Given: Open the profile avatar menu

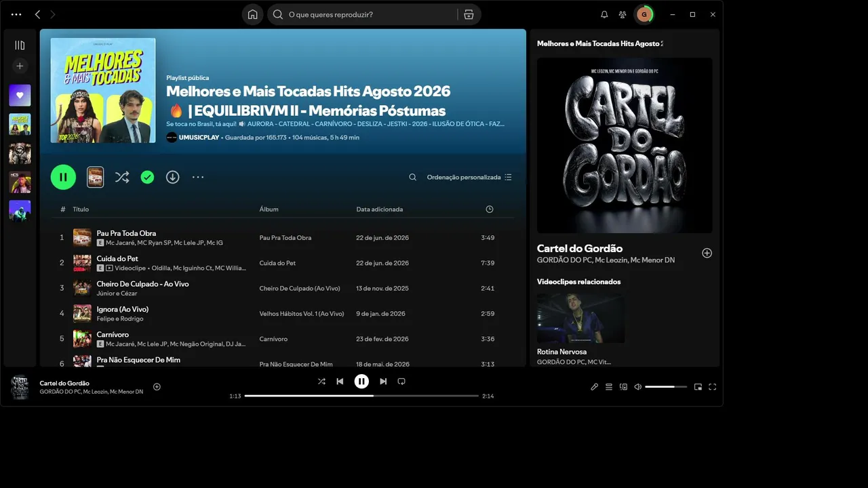Looking at the screenshot, I should coord(644,14).
